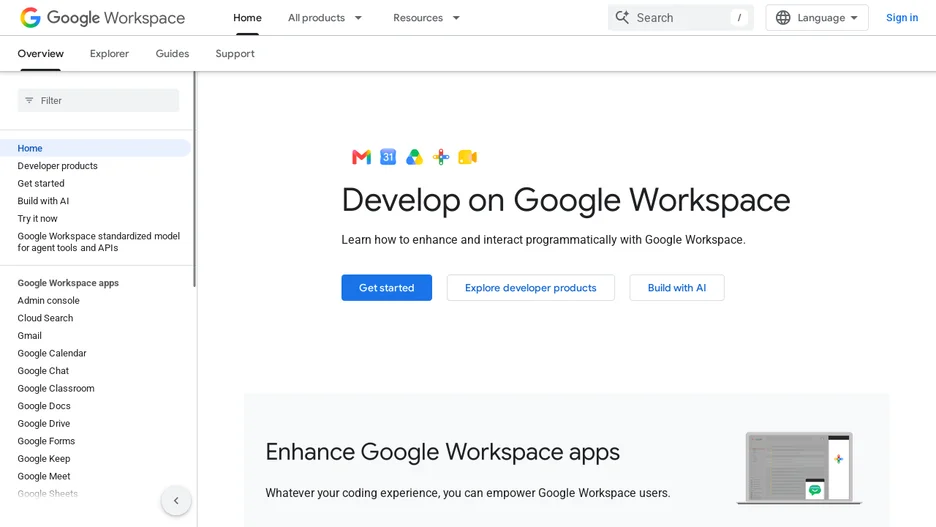Click the blue Get started button

point(387,288)
